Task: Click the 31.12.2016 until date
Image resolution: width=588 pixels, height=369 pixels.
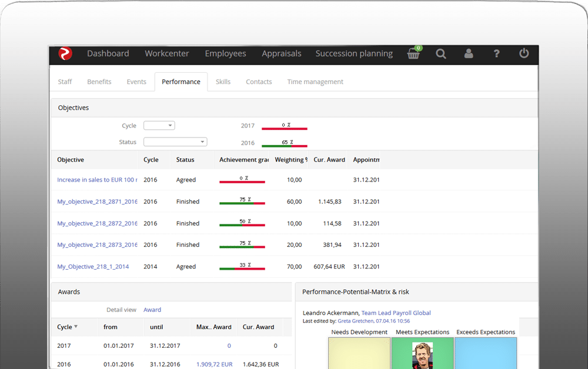Action: tap(165, 364)
